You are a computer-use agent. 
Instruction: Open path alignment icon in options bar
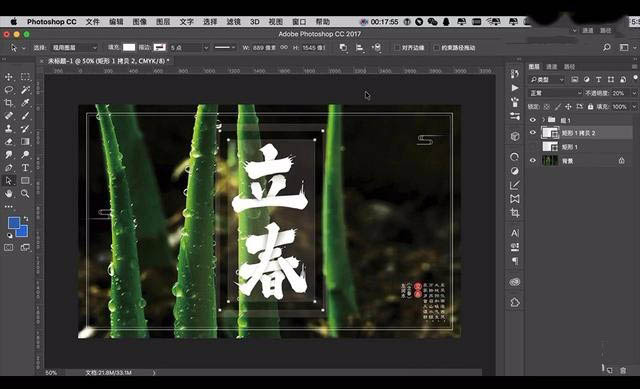[x=360, y=48]
